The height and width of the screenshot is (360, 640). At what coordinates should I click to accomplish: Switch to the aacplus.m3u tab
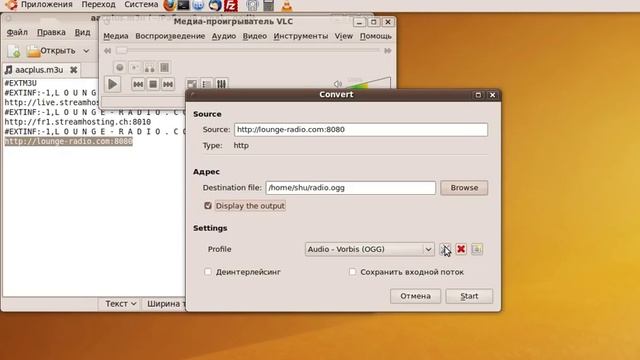pyautogui.click(x=39, y=70)
